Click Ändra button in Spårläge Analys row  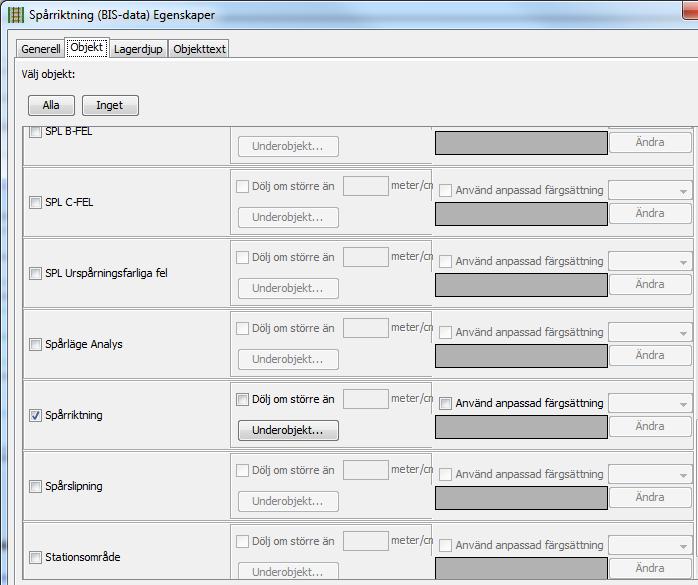click(650, 355)
